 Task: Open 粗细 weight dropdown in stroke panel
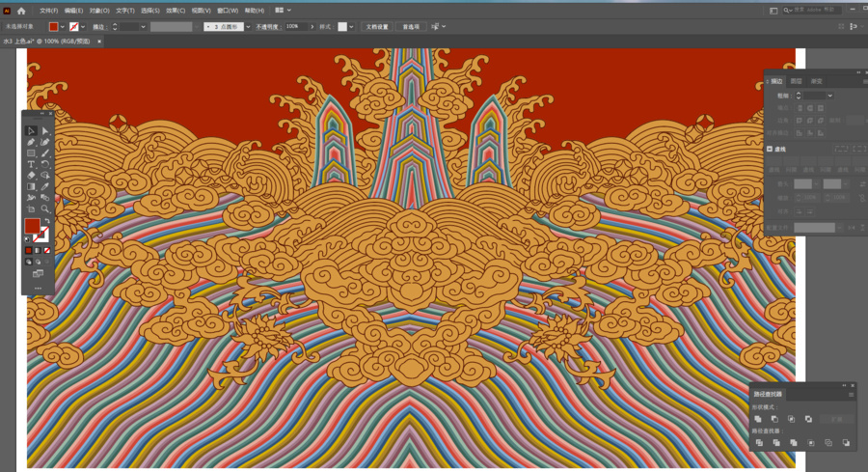pyautogui.click(x=829, y=96)
